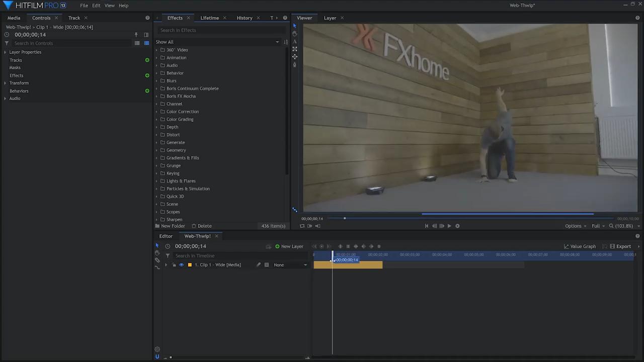Switch to the History tab
The height and width of the screenshot is (362, 644).
245,18
